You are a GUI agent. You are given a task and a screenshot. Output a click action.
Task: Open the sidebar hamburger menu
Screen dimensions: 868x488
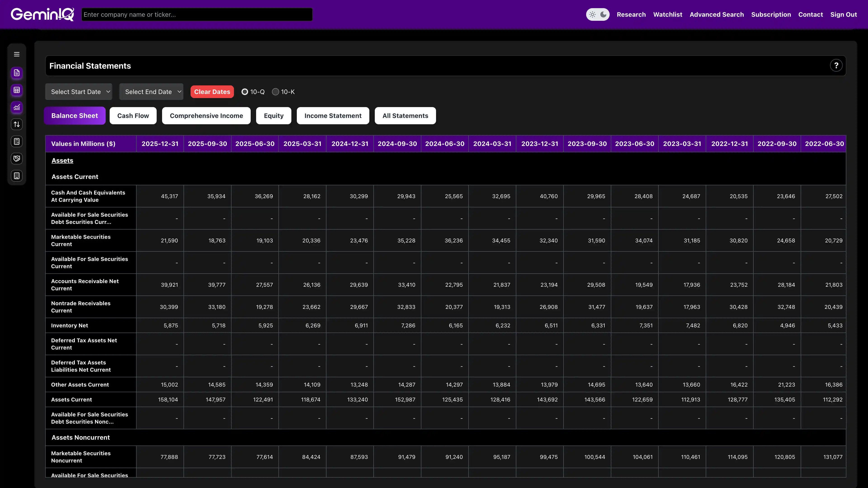coord(17,54)
